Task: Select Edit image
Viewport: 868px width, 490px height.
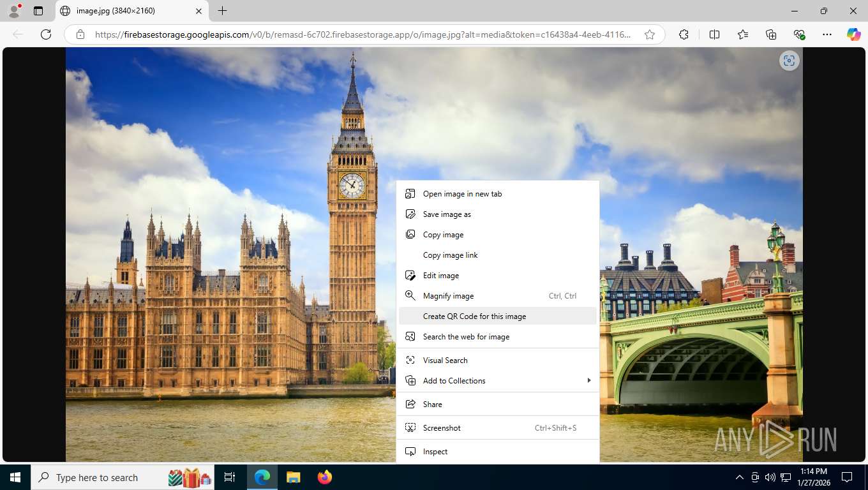Action: (x=498, y=276)
